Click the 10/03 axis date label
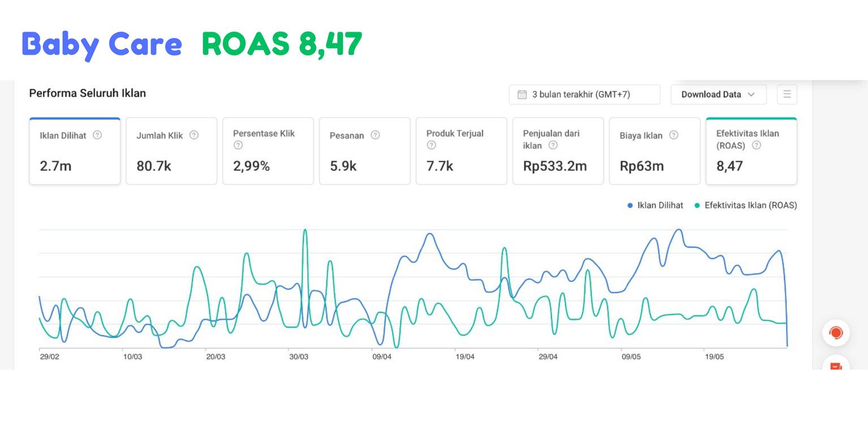 [x=133, y=357]
